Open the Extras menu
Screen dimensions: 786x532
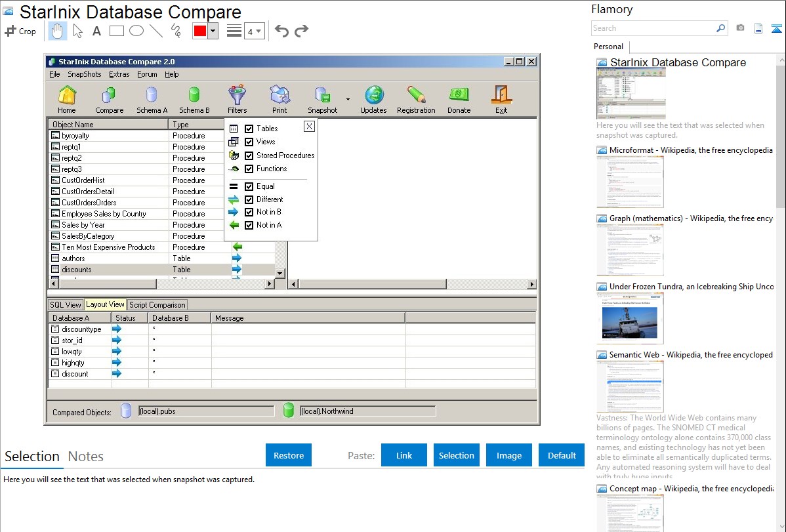[x=119, y=74]
